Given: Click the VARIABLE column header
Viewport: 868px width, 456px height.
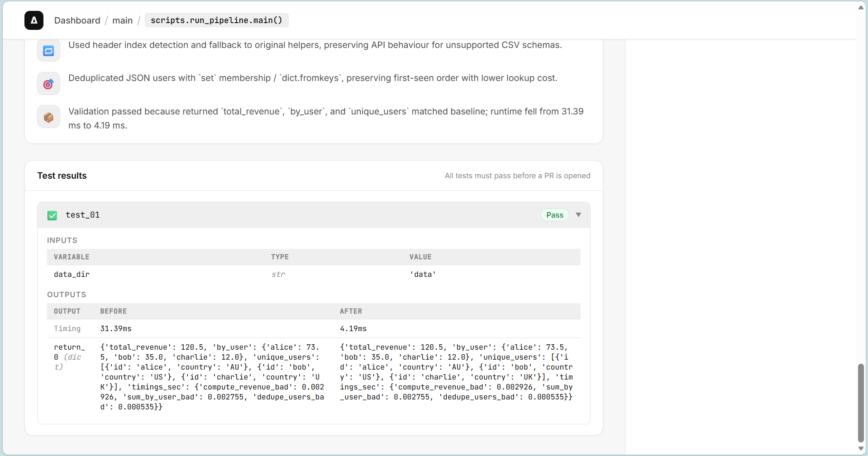Looking at the screenshot, I should (x=72, y=257).
